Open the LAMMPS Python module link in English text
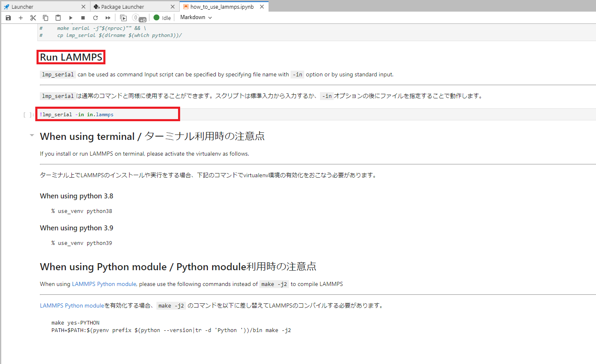The image size is (596, 364). (104, 284)
